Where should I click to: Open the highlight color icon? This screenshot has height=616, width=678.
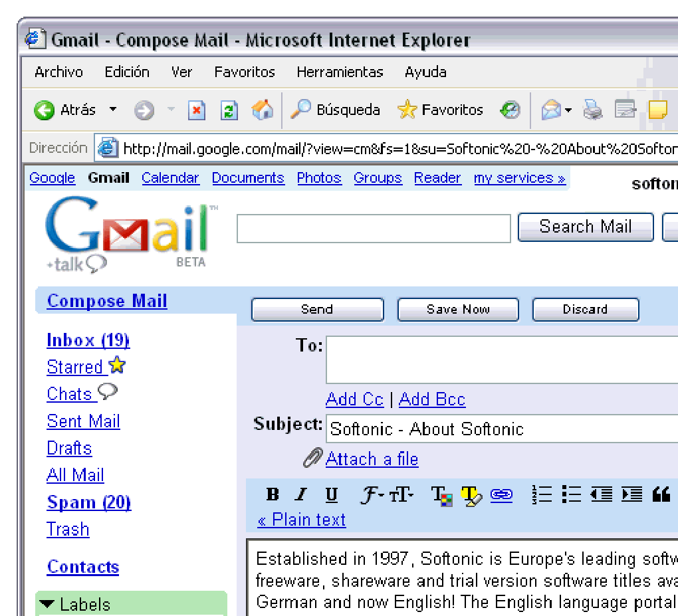pyautogui.click(x=471, y=496)
